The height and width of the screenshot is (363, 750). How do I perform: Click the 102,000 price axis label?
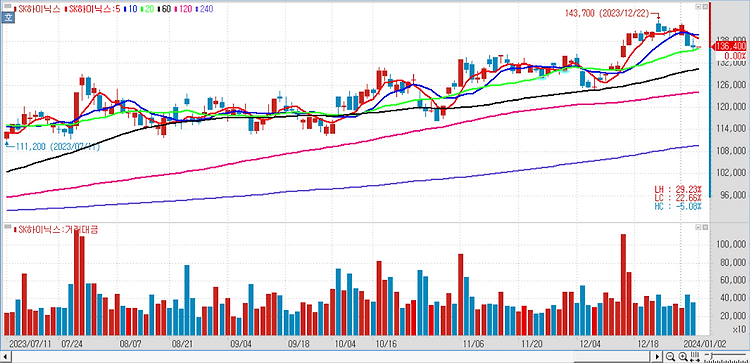point(732,173)
